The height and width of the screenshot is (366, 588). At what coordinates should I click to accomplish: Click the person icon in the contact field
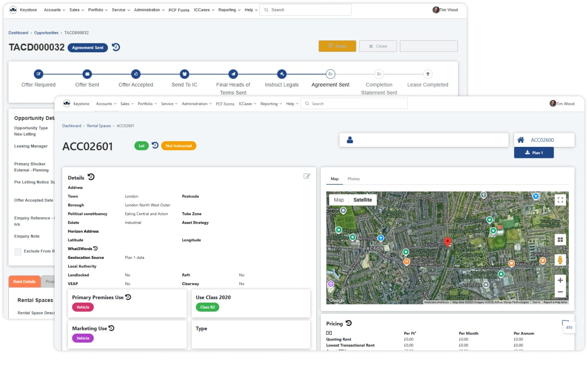[350, 140]
